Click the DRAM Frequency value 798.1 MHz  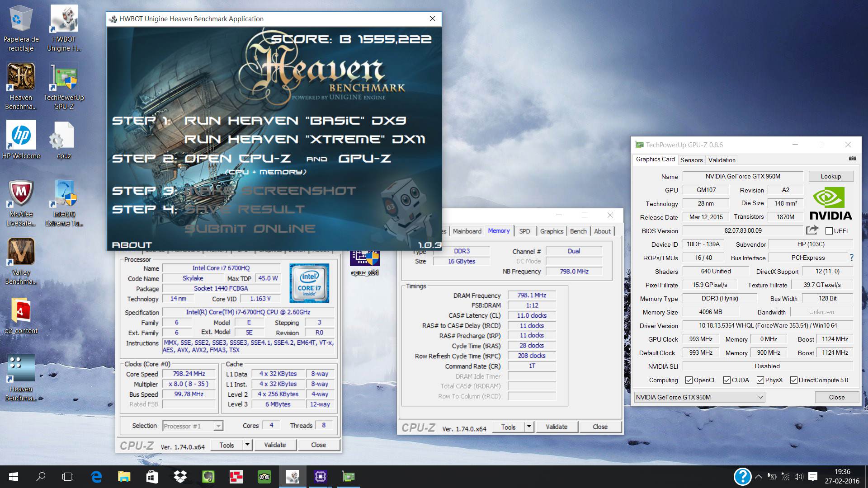click(532, 295)
